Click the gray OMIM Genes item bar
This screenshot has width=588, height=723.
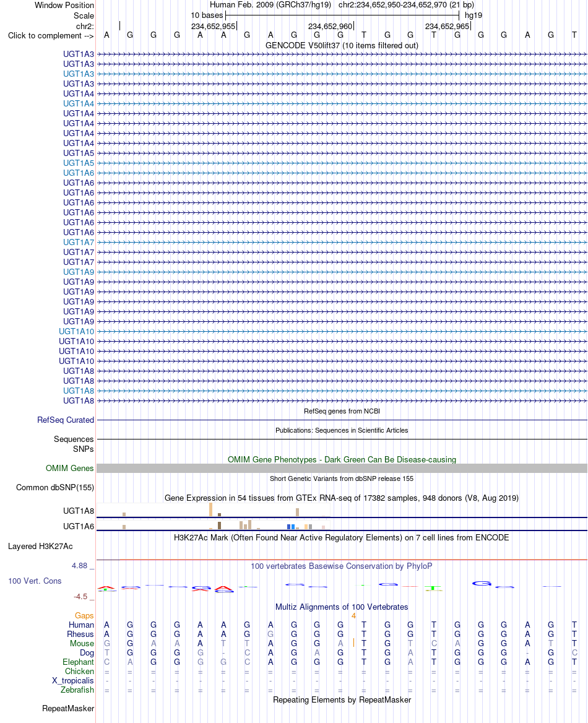(x=342, y=468)
